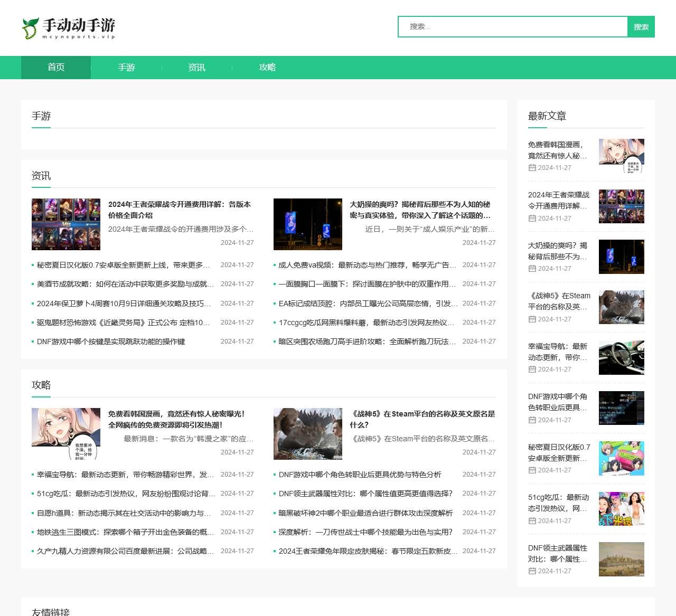Click calendar icon under sidebar 幸福宝导航 article
This screenshot has width=676, height=616.
pos(532,369)
